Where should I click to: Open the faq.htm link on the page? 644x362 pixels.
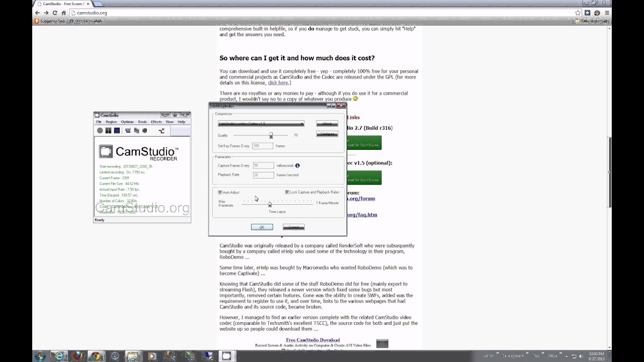pos(362,215)
